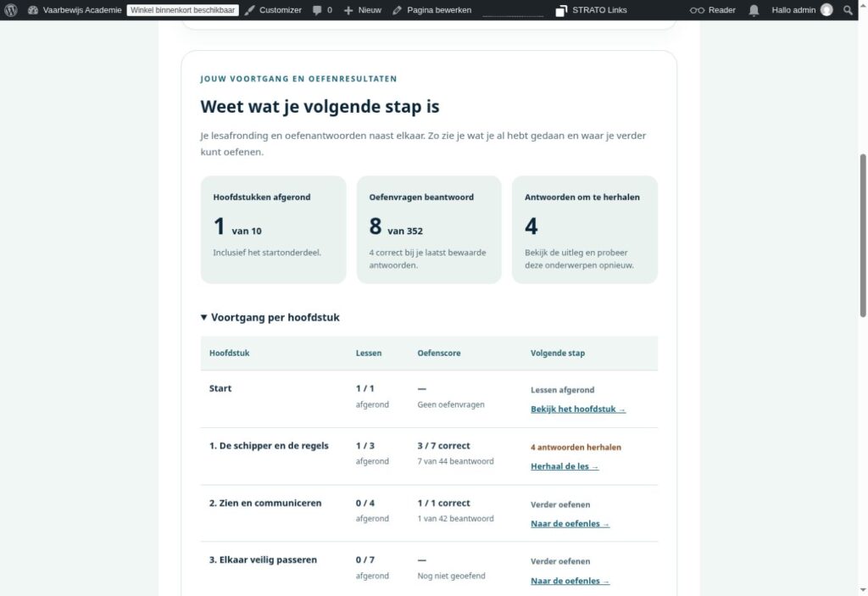Click '4 antwoorden herhalen' status text
The width and height of the screenshot is (868, 596).
pyautogui.click(x=576, y=448)
